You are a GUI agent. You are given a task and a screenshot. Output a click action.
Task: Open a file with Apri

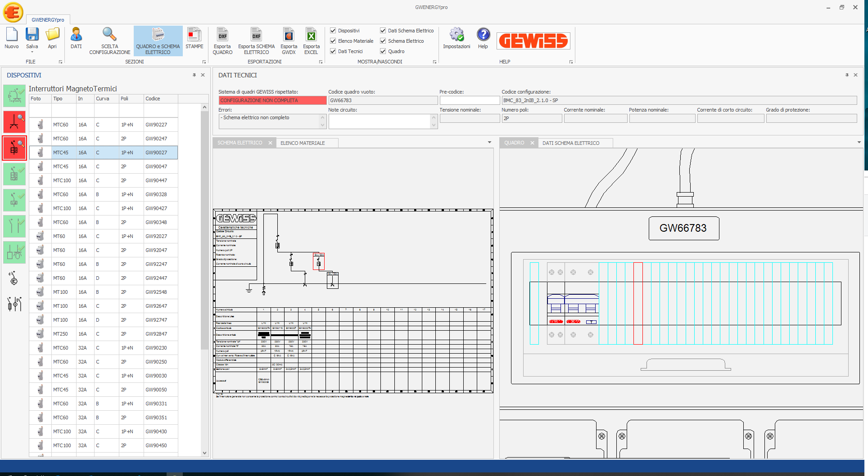click(52, 38)
